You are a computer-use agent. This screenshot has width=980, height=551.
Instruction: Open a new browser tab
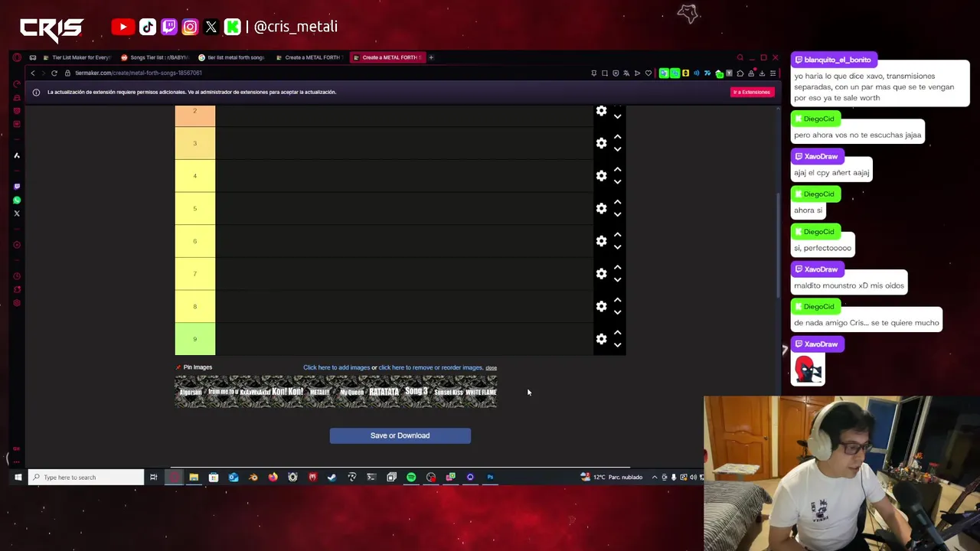click(x=431, y=57)
